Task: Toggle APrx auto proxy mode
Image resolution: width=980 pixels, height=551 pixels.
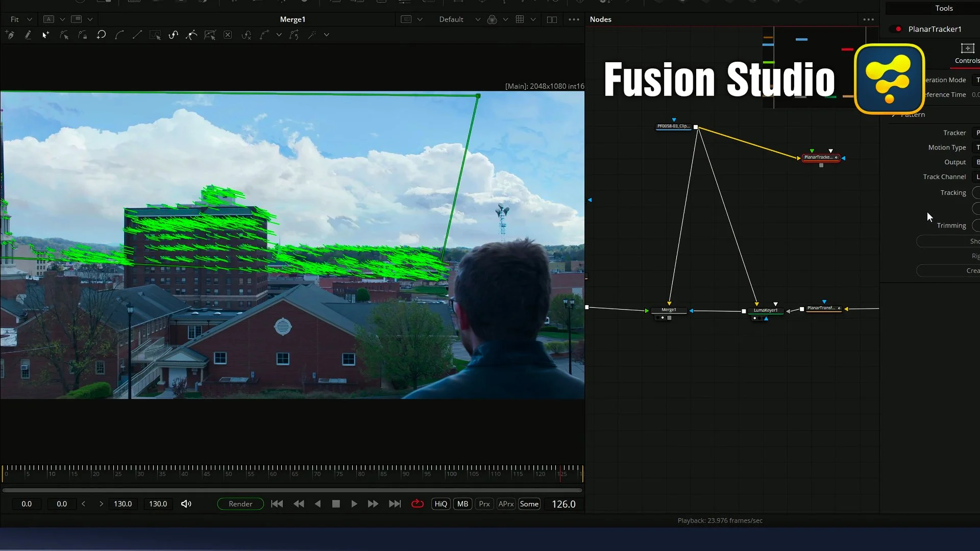Action: pos(506,504)
